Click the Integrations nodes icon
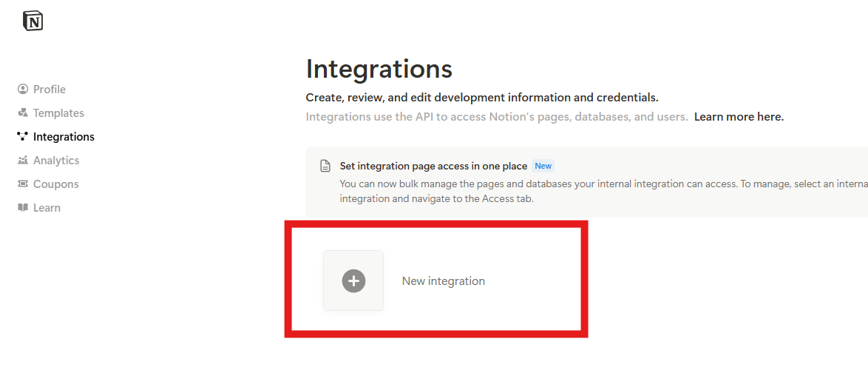This screenshot has height=373, width=868. pyautogui.click(x=23, y=136)
